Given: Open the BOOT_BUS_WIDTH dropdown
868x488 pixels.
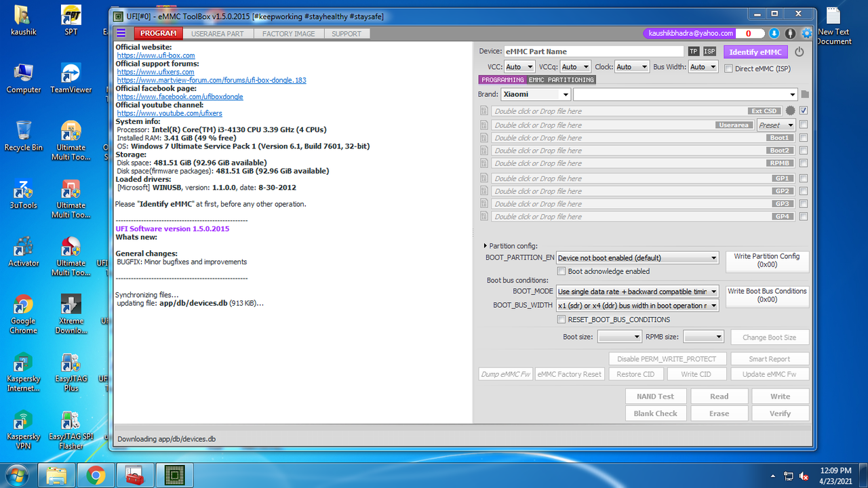Looking at the screenshot, I should point(637,306).
